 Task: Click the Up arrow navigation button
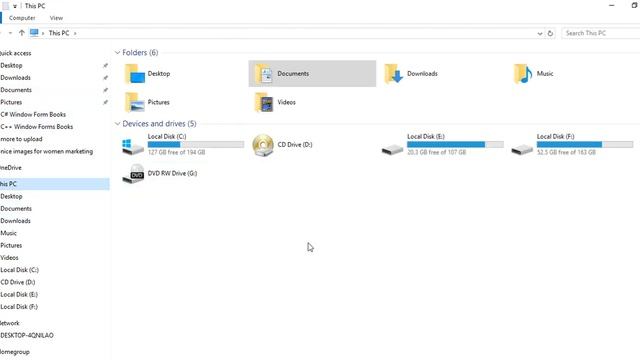click(22, 33)
